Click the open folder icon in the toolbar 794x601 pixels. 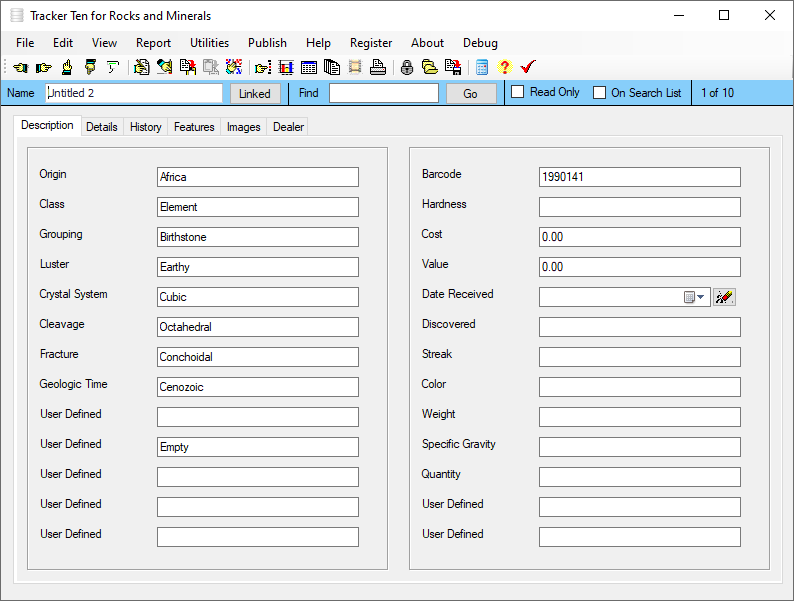(x=429, y=68)
